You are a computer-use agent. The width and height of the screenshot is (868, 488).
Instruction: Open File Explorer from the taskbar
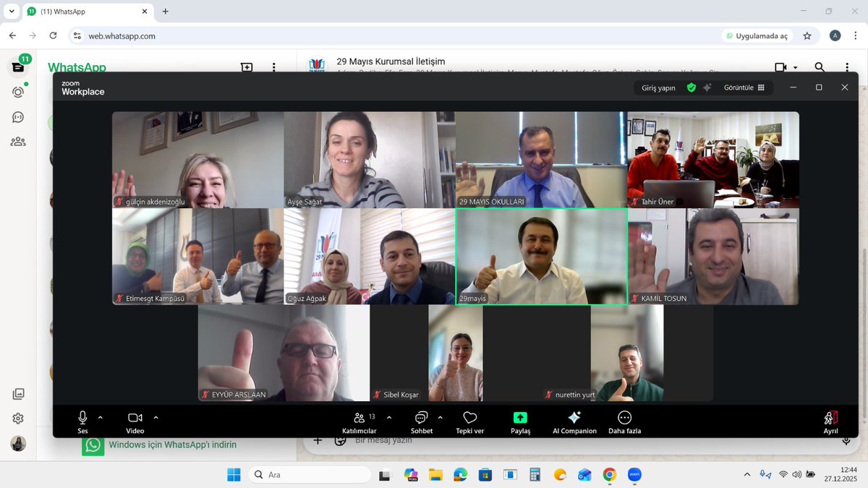tap(435, 475)
